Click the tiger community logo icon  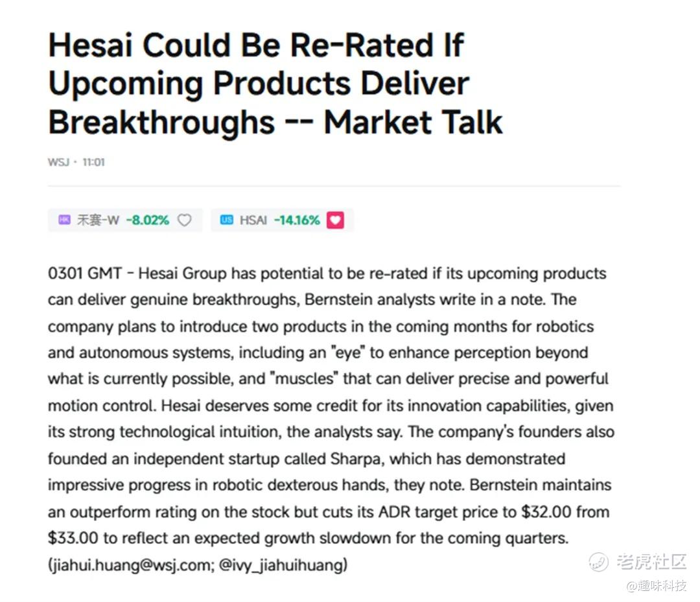tap(598, 561)
